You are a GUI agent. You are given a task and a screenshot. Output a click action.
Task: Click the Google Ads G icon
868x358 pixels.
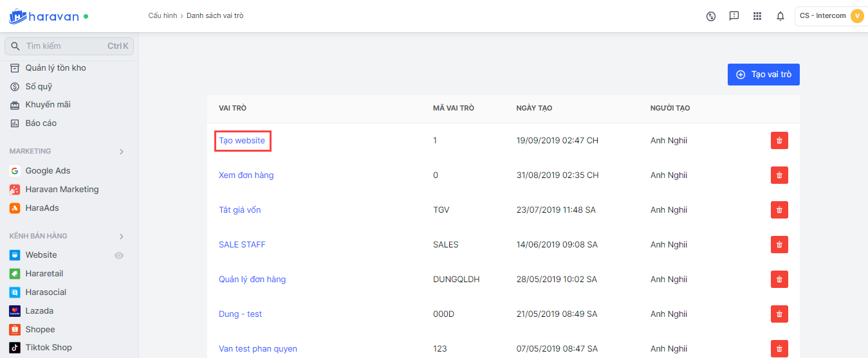tap(15, 171)
